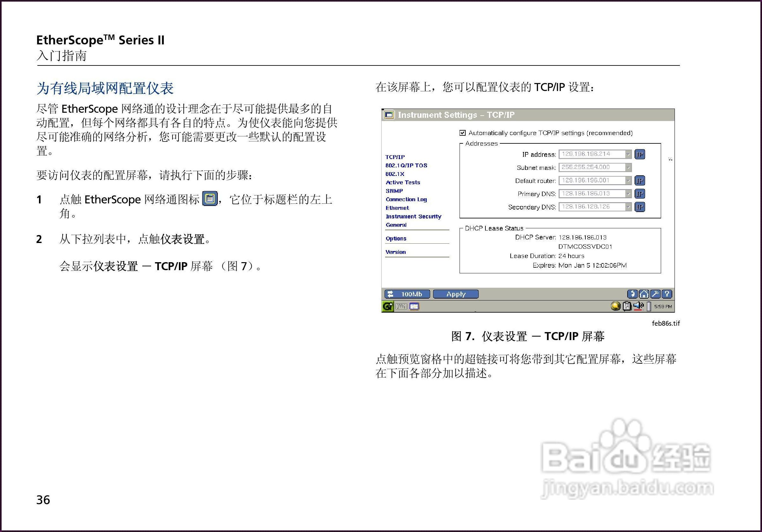Click the server name DTMCOSSVDC01
Viewport: 762px width, 532px height.
coord(585,247)
